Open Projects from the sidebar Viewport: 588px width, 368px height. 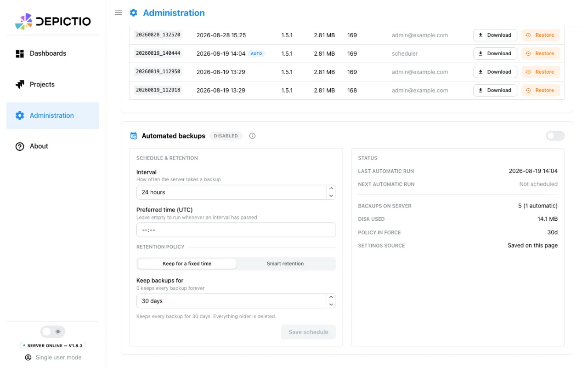pos(53,85)
